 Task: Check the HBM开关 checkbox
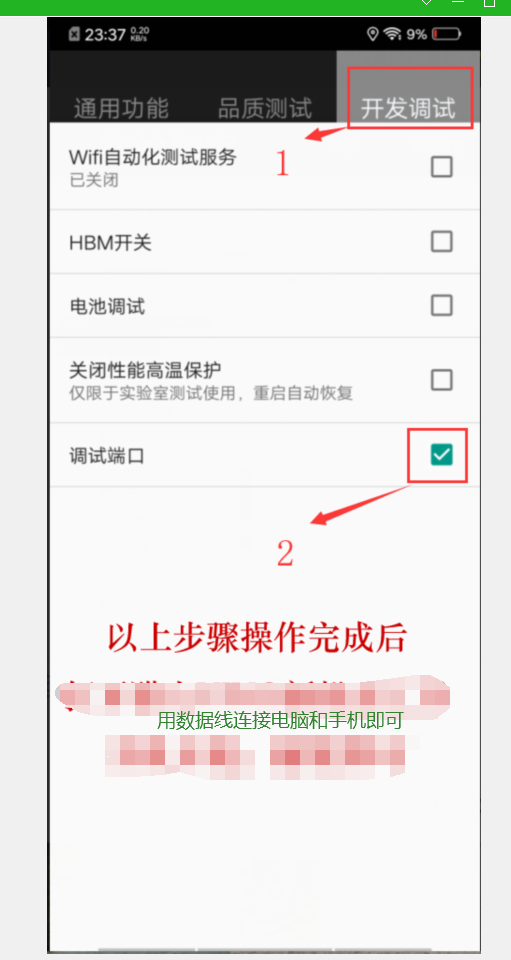click(x=441, y=242)
